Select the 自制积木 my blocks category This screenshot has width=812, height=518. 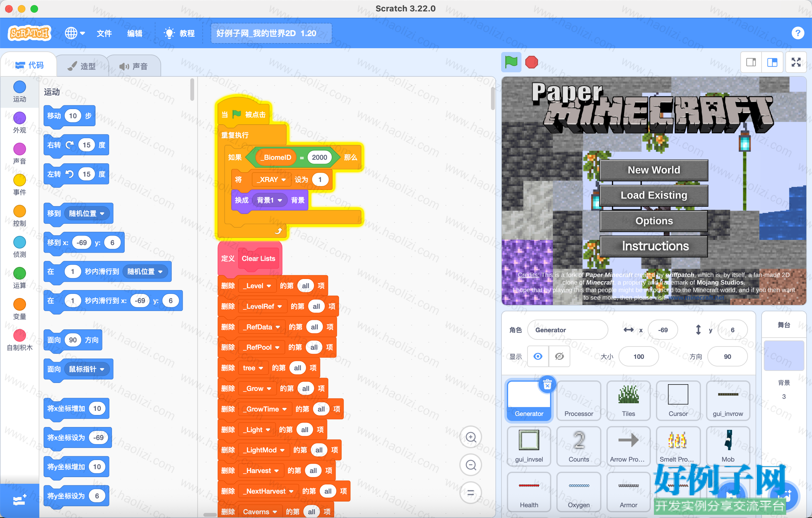click(20, 340)
